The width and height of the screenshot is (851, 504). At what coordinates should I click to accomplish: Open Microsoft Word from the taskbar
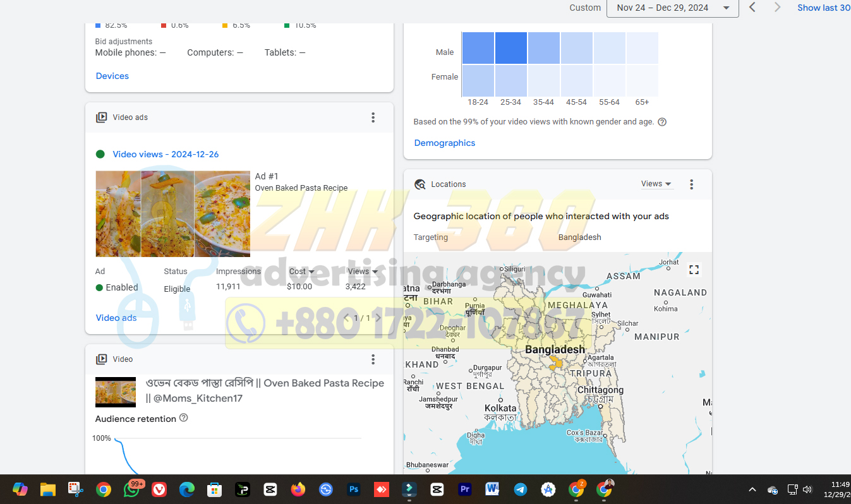pyautogui.click(x=492, y=489)
